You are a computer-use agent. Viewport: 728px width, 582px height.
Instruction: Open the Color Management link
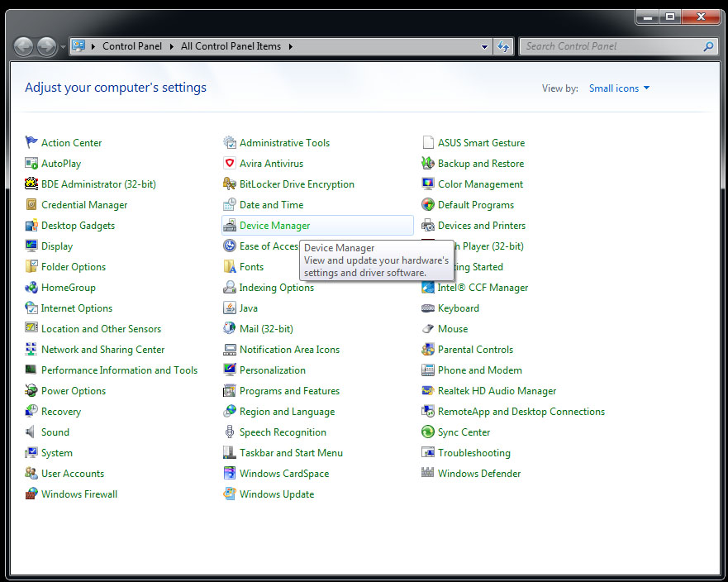[x=480, y=184]
